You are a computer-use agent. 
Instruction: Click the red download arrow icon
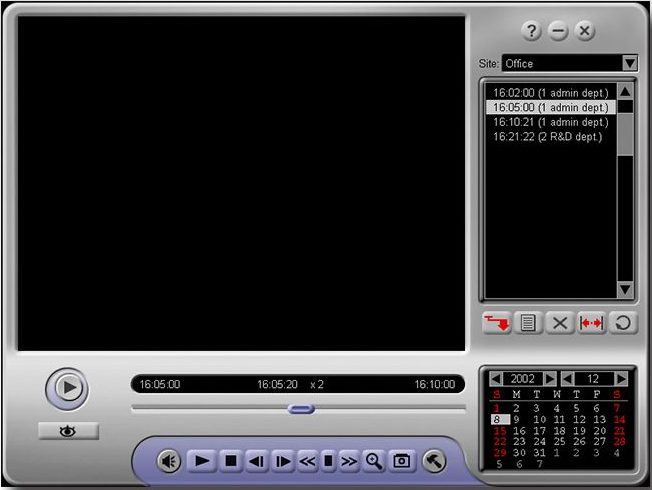(496, 323)
